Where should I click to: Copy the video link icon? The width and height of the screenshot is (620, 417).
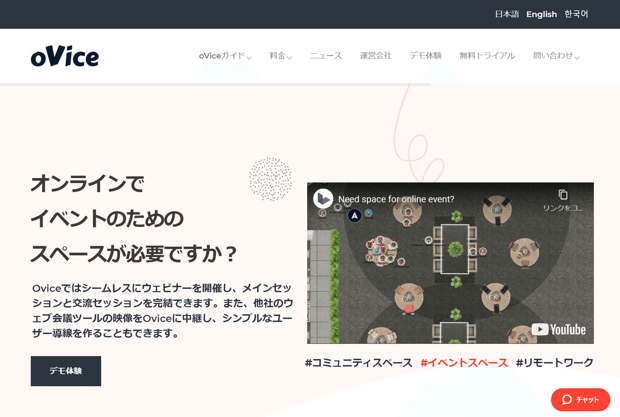coord(563,194)
